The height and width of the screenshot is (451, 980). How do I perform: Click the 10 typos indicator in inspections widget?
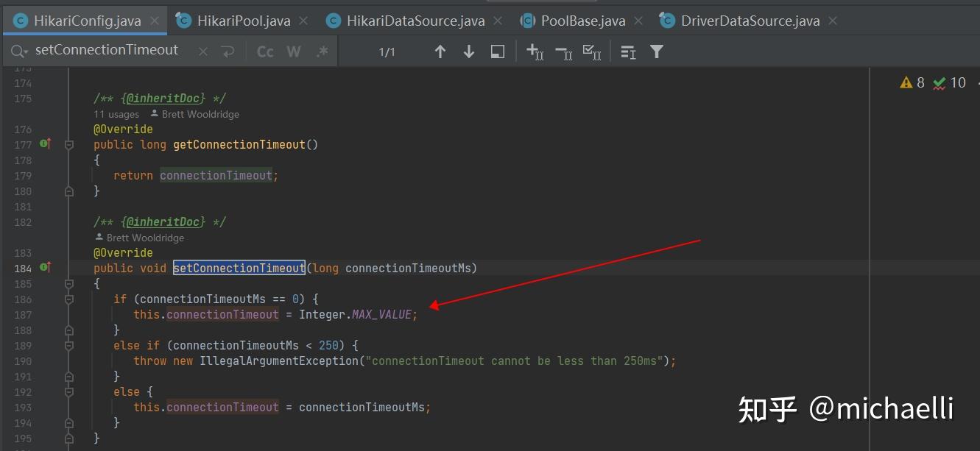[951, 82]
